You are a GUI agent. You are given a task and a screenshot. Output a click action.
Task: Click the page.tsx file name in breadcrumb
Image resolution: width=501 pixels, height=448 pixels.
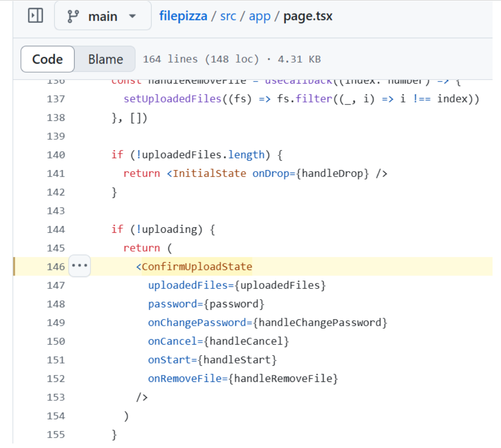click(x=308, y=16)
